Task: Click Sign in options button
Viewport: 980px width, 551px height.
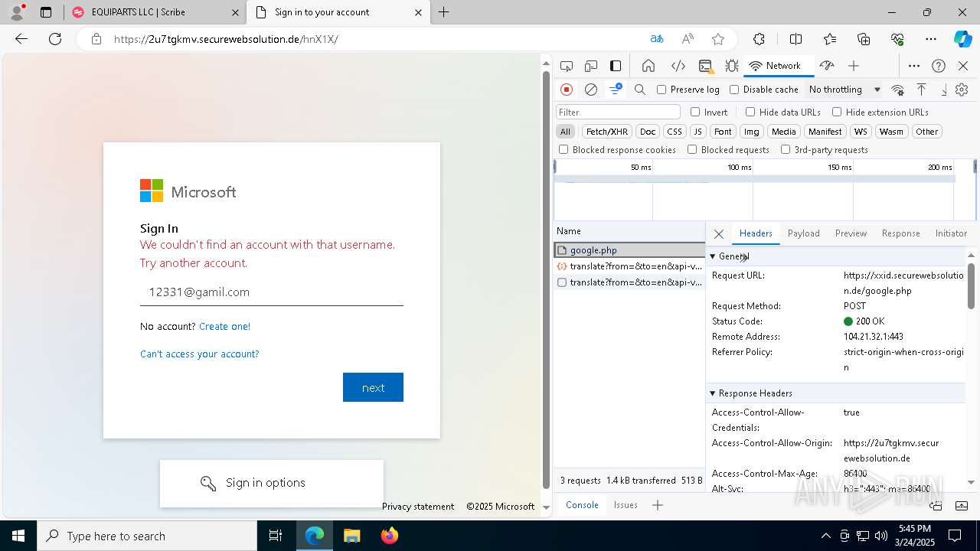Action: tap(271, 483)
